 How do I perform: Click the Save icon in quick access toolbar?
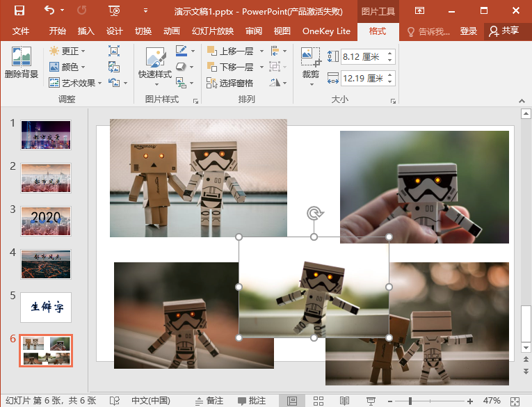point(19,10)
